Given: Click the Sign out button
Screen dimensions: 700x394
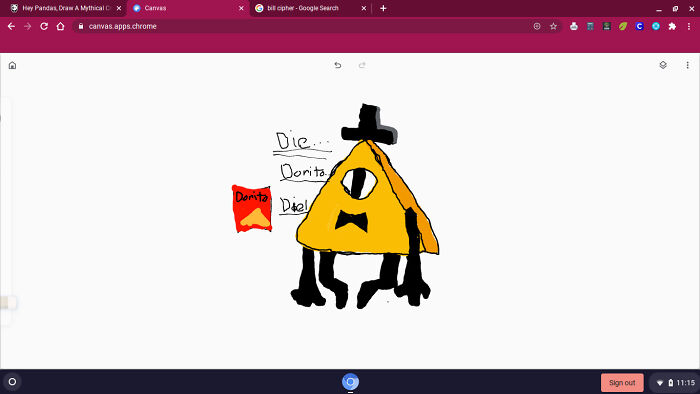Looking at the screenshot, I should point(622,382).
